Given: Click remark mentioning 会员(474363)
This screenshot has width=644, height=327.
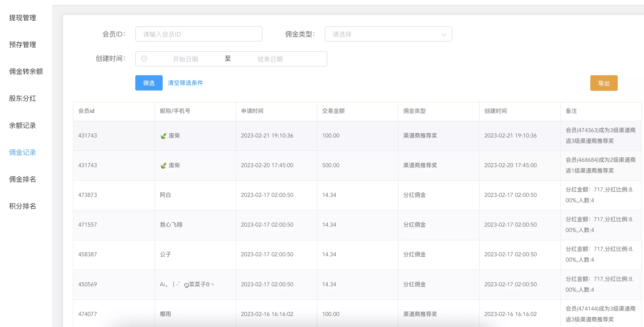Looking at the screenshot, I should coord(601,135).
